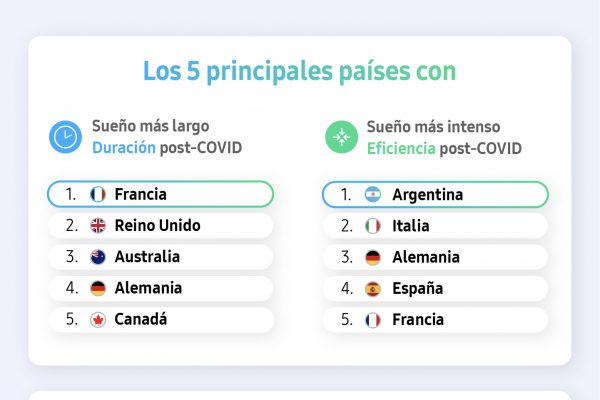Select the France flag in the Duración list
The height and width of the screenshot is (400, 600).
click(x=98, y=194)
